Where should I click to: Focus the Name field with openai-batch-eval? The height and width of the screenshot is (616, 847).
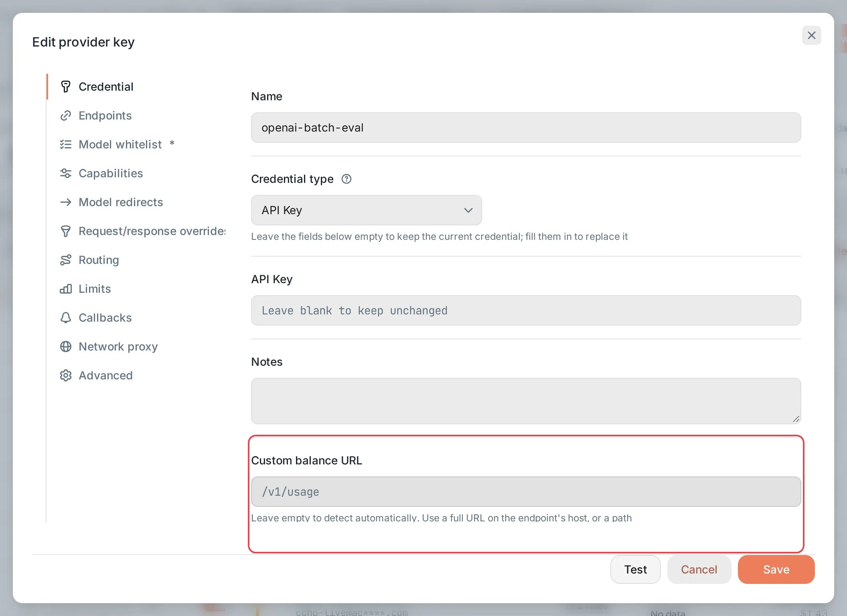point(526,128)
